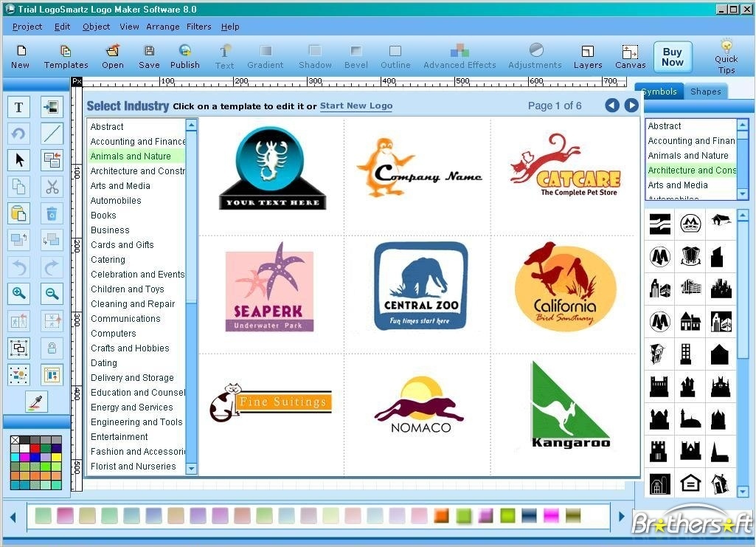Choose Architecture and Construction in the right list
Screen dimensions: 756x547
[x=692, y=170]
